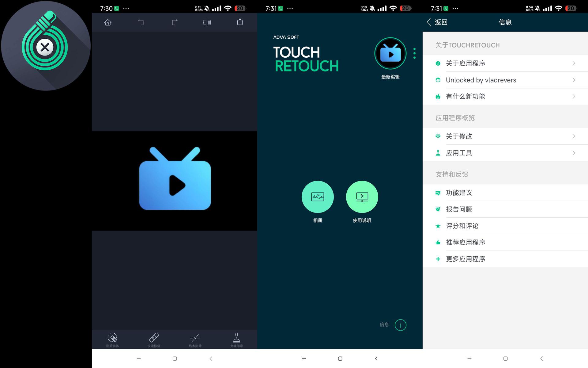Tap Android back button under the editor screen
The image size is (588, 368).
point(211,358)
